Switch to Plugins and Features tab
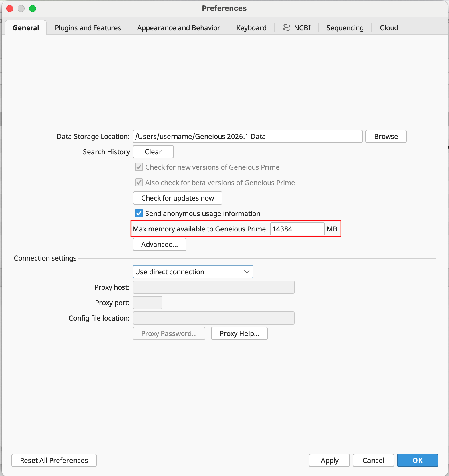 pyautogui.click(x=88, y=28)
